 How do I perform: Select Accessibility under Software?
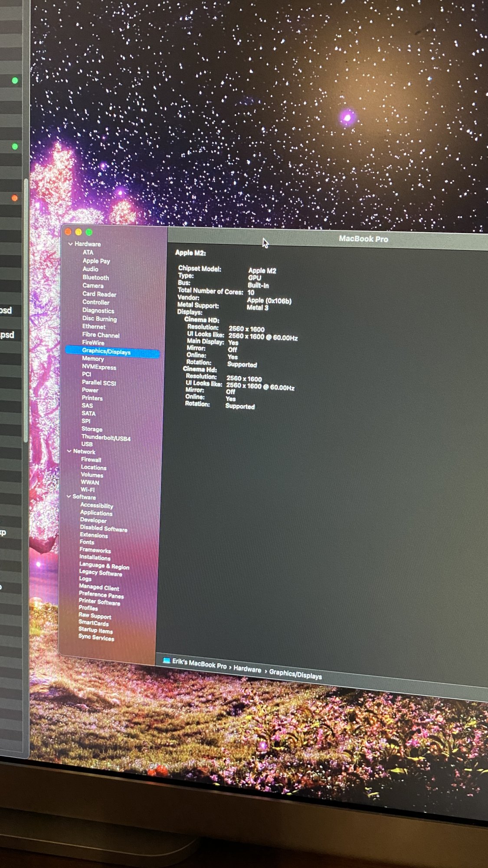click(96, 506)
